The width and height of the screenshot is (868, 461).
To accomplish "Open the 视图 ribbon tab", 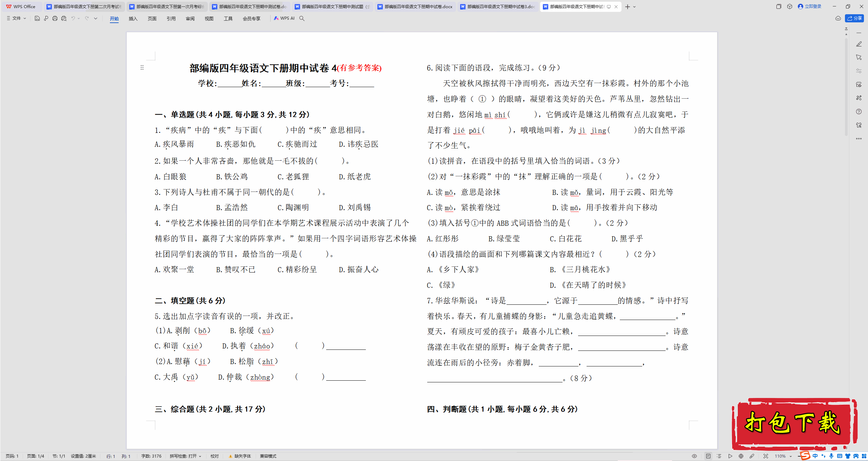I will 209,18.
